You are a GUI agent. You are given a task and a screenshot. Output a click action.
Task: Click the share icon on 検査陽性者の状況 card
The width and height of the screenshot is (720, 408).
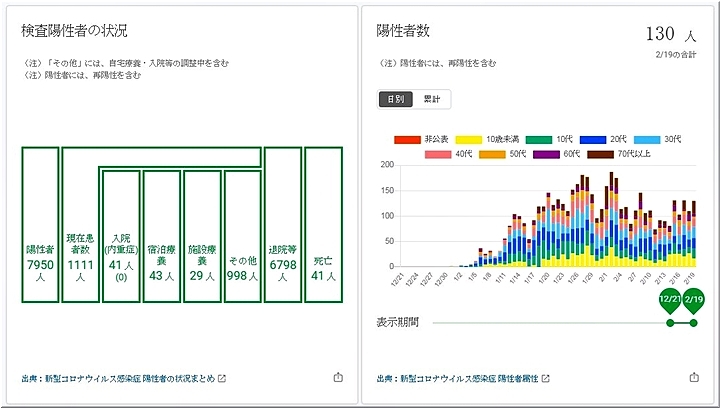[x=337, y=378]
